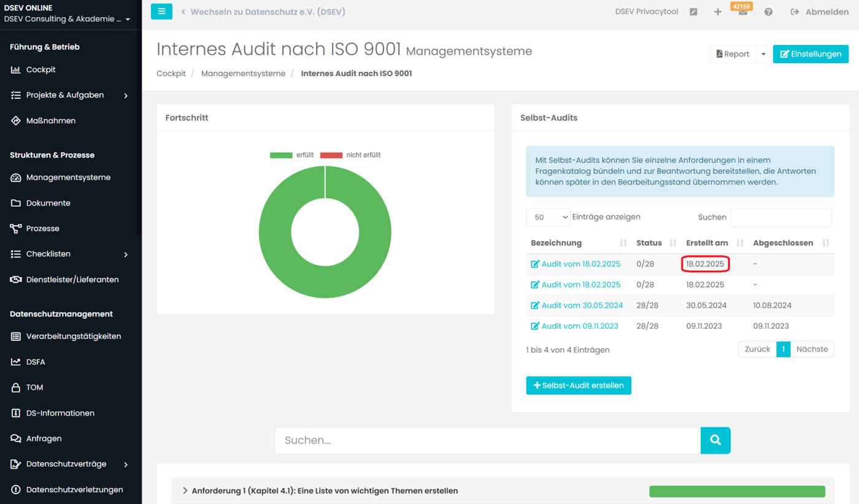
Task: Click the plus icon in top bar
Action: click(x=717, y=12)
